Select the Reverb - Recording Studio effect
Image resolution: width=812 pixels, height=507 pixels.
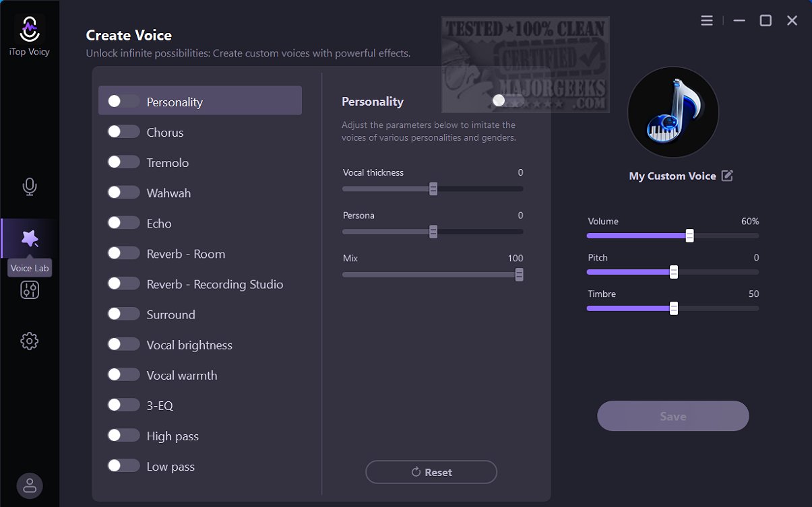[x=215, y=284]
